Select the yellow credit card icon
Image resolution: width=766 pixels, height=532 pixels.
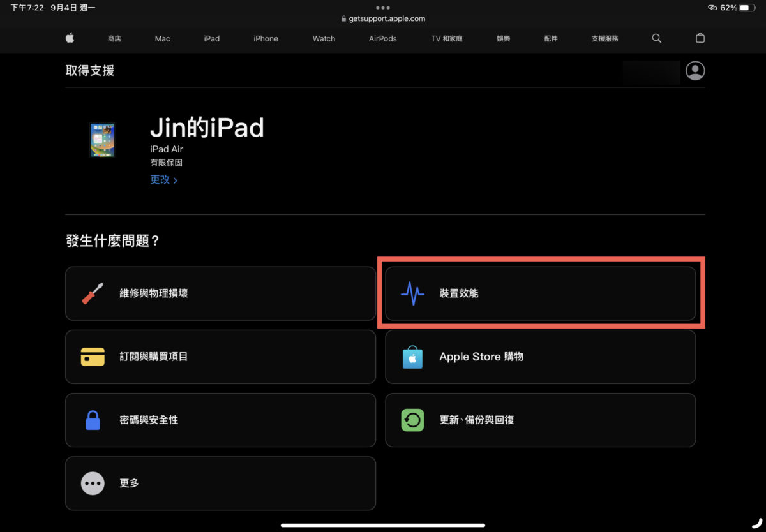[93, 357]
